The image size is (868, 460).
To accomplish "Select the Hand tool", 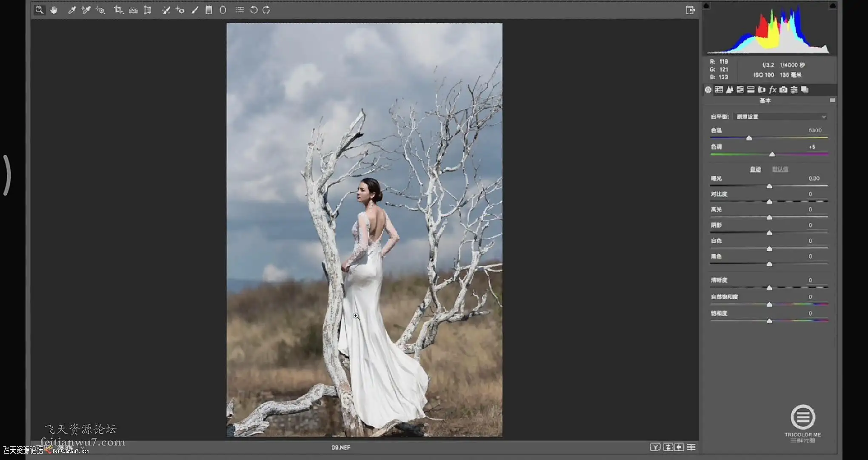I will 54,10.
